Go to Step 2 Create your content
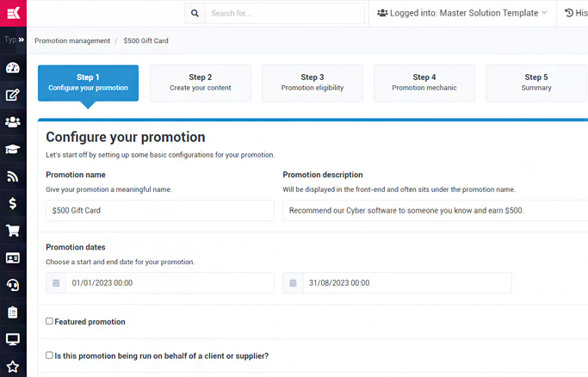The width and height of the screenshot is (588, 377). click(x=201, y=83)
